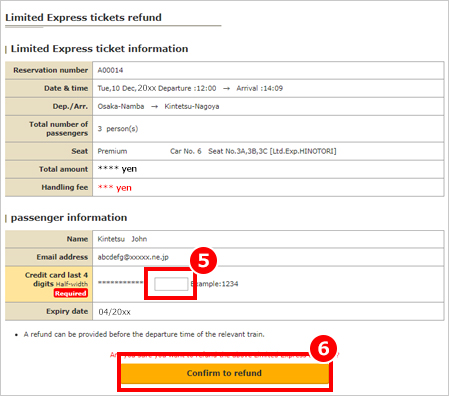Click the Limited Express ticket information heading
Viewport: 449px width, 396px height.
point(99,49)
